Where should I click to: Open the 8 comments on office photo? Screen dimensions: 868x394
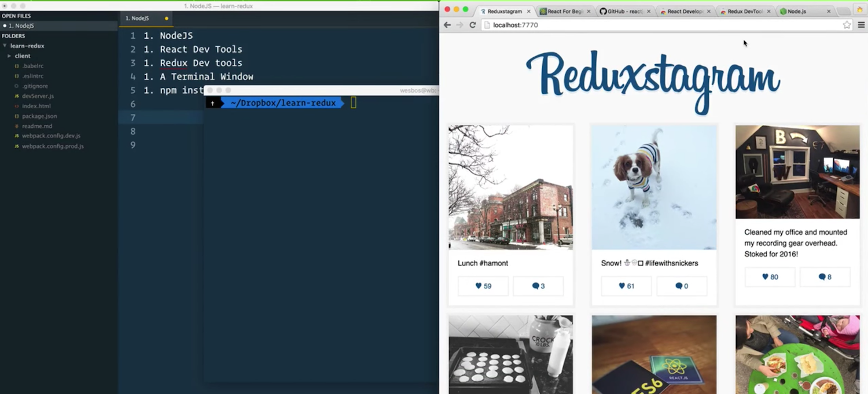[x=825, y=277]
